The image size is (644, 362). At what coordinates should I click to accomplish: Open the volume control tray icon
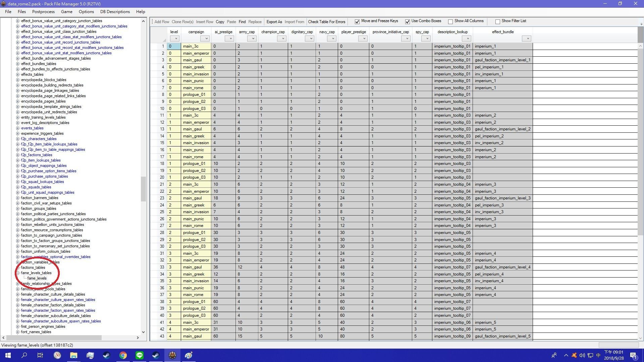[582, 355]
